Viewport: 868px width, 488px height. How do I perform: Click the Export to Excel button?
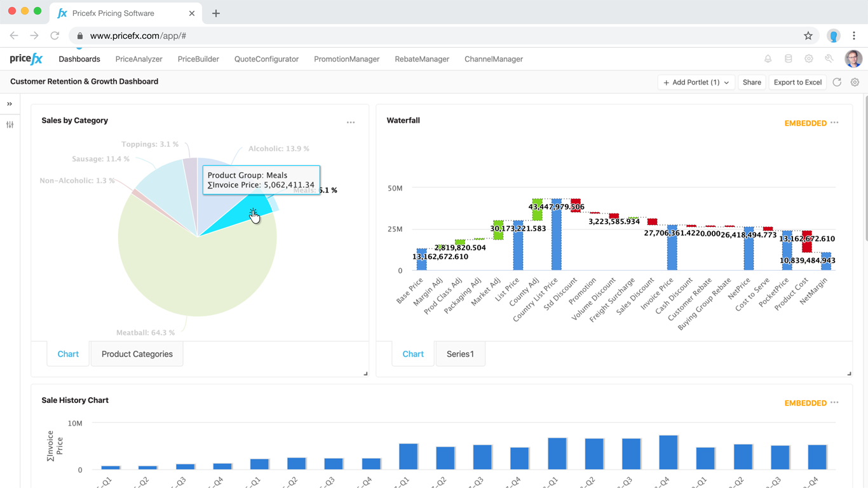[x=797, y=82]
